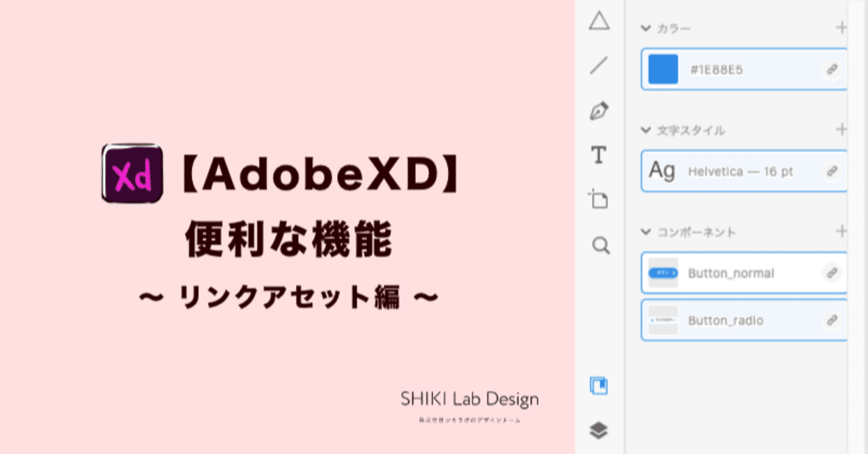The image size is (868, 454).
Task: Select the Artboard tool
Action: tap(599, 200)
